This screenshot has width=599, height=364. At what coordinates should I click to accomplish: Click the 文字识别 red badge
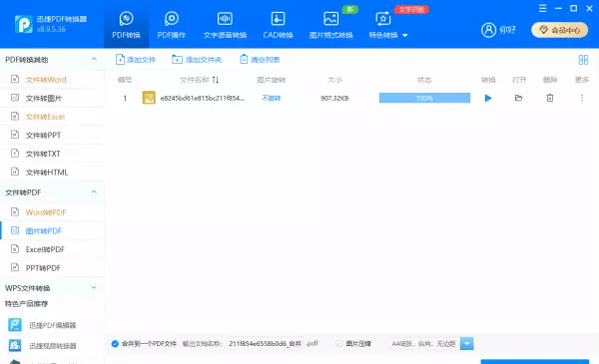(411, 10)
